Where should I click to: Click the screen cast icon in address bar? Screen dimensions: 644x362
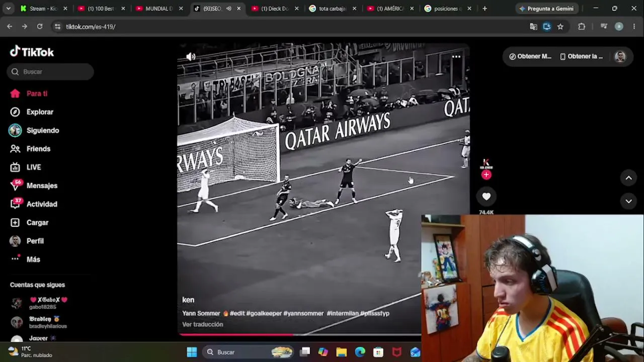click(x=547, y=27)
